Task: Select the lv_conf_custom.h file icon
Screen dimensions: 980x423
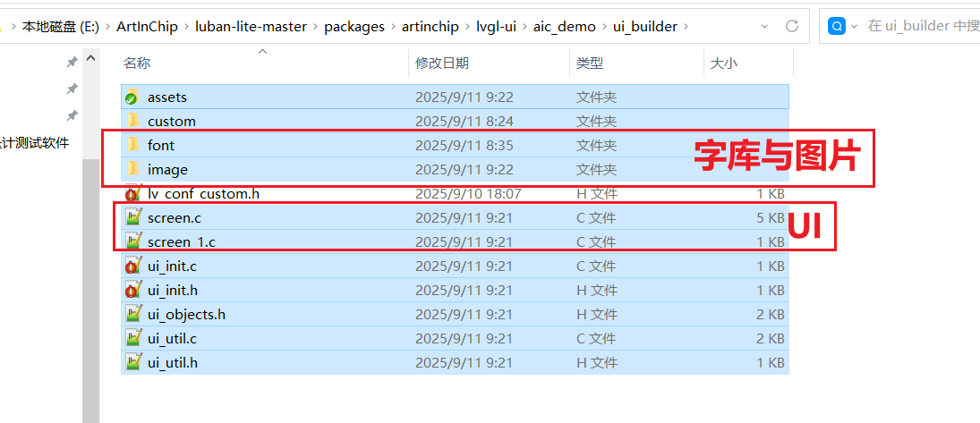Action: click(x=132, y=193)
